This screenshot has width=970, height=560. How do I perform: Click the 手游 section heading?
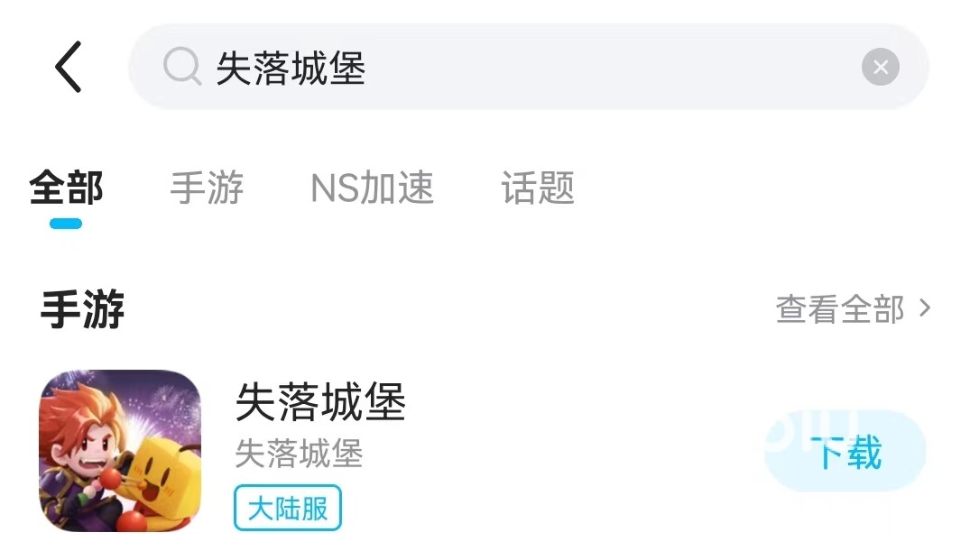coord(82,309)
